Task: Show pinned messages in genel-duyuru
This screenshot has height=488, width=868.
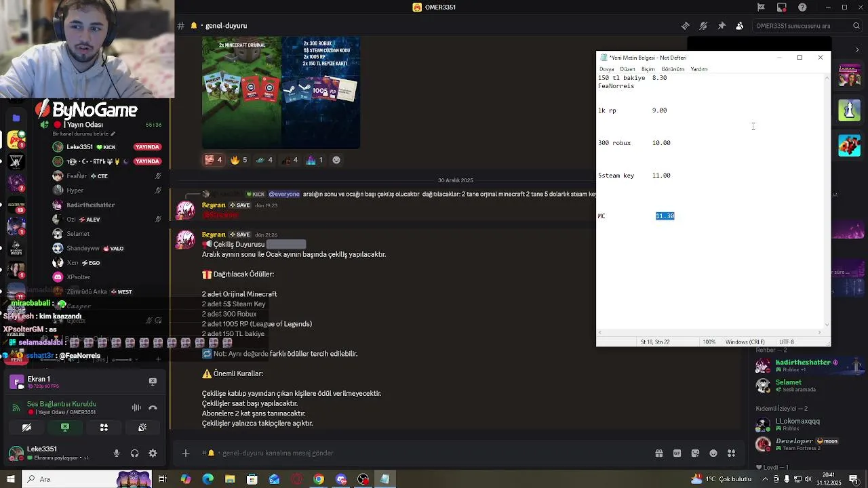Action: (722, 26)
